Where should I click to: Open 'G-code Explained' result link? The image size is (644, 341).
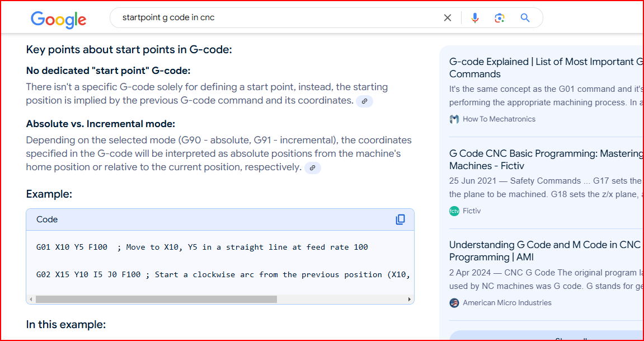[546, 68]
